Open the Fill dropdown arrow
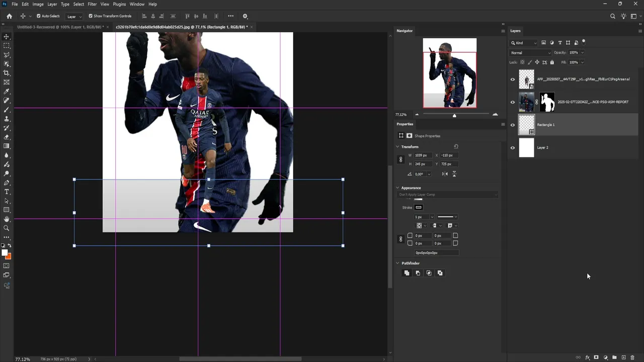 coord(582,62)
